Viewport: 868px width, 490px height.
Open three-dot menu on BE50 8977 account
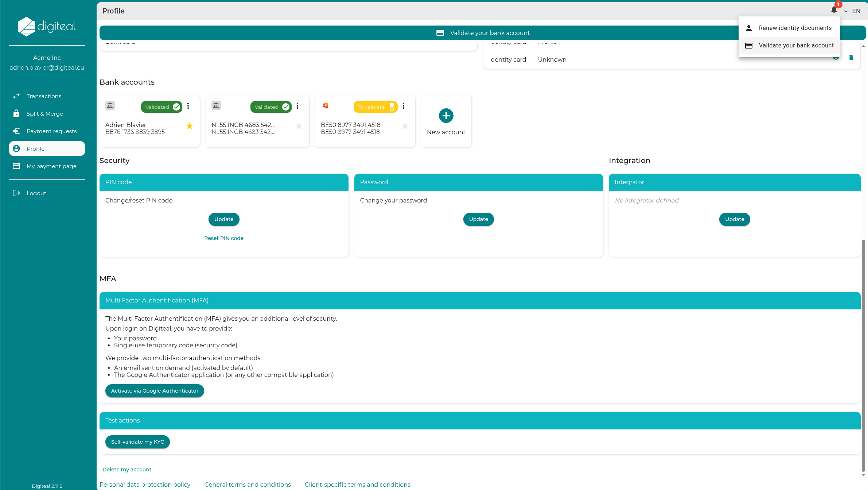[404, 106]
